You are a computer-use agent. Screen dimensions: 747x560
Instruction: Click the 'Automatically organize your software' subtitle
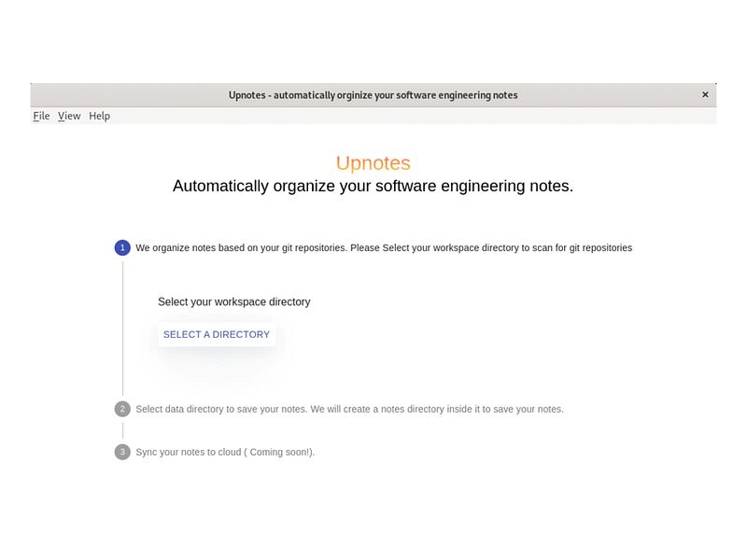click(x=373, y=186)
